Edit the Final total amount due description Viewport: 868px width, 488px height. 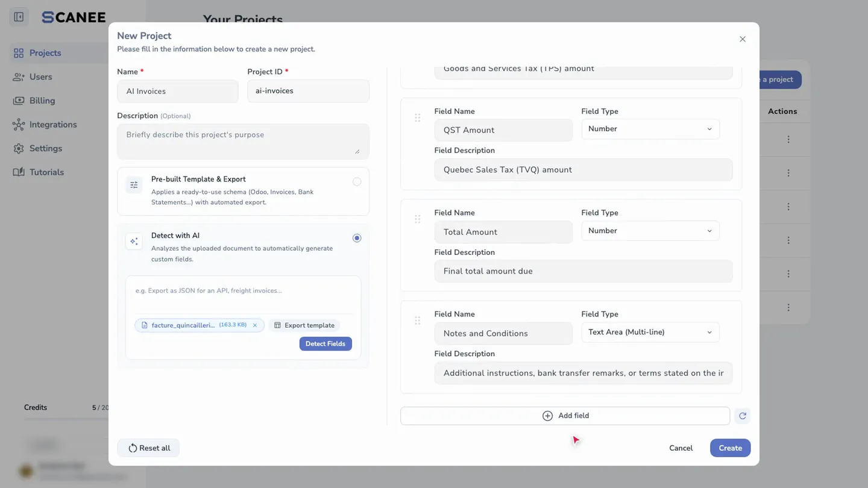point(583,271)
